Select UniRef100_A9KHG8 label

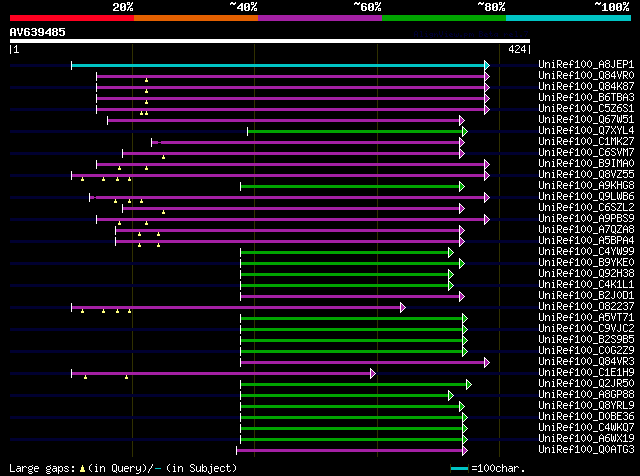(x=586, y=185)
